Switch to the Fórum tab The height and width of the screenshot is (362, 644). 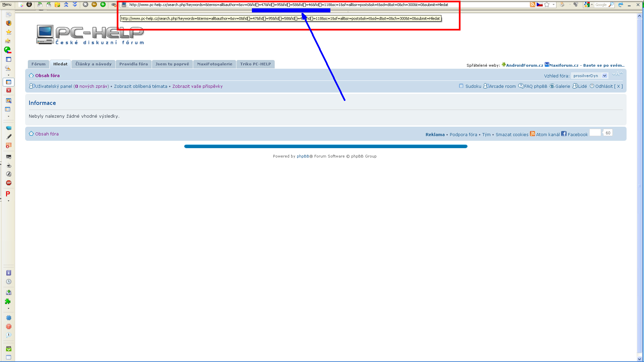[x=38, y=64]
